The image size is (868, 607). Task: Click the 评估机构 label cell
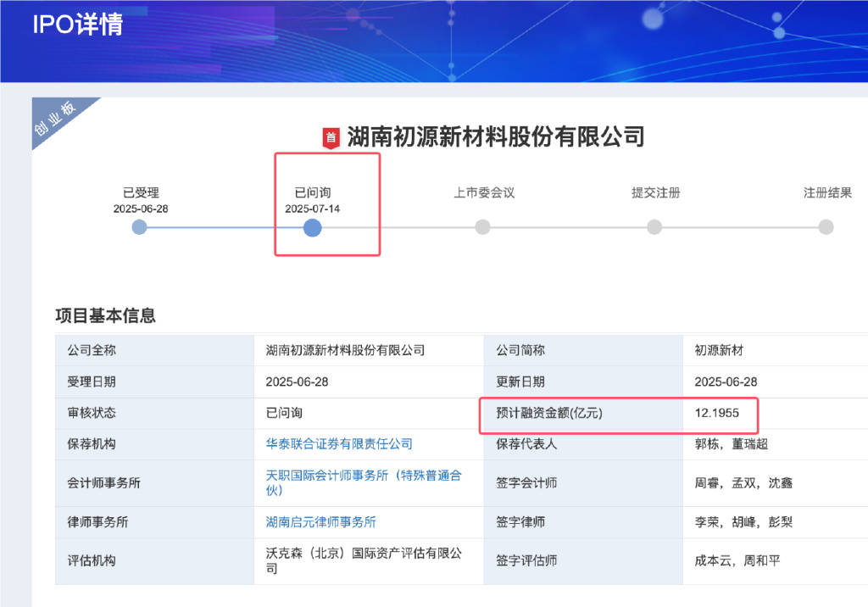pyautogui.click(x=154, y=560)
